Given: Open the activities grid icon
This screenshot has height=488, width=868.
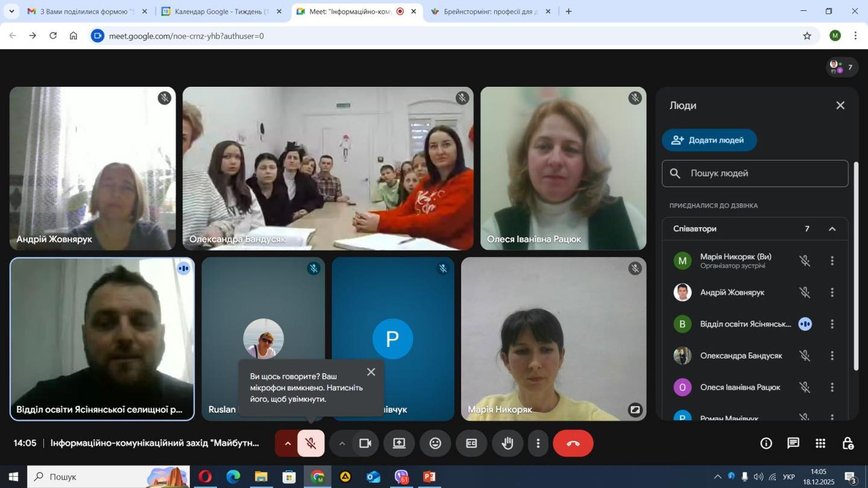Looking at the screenshot, I should coord(820,443).
